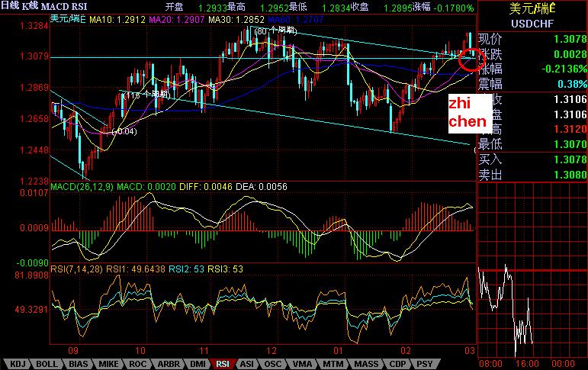Select the BOLL indicator tab
The image size is (588, 370).
click(47, 364)
